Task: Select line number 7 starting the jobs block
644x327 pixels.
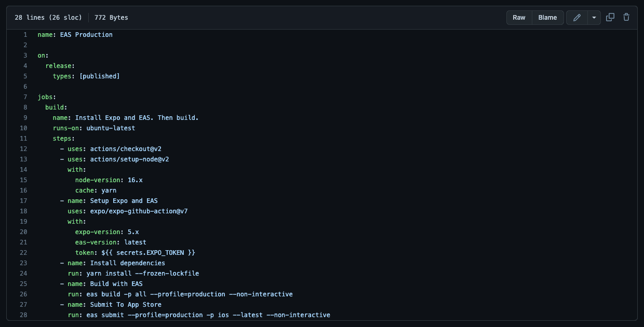Action: click(25, 97)
